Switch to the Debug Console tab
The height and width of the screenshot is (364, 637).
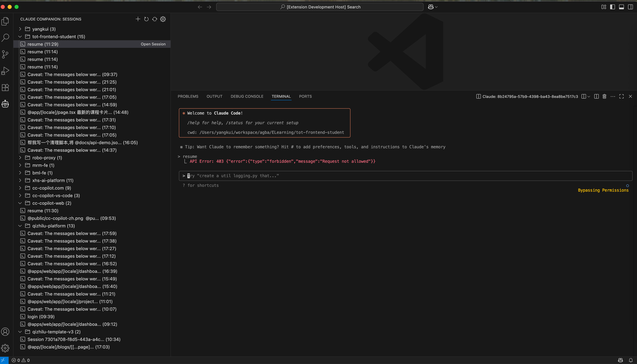[247, 97]
